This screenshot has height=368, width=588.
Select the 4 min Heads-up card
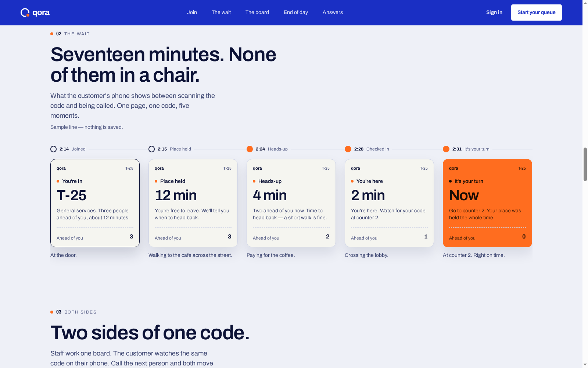[291, 203]
